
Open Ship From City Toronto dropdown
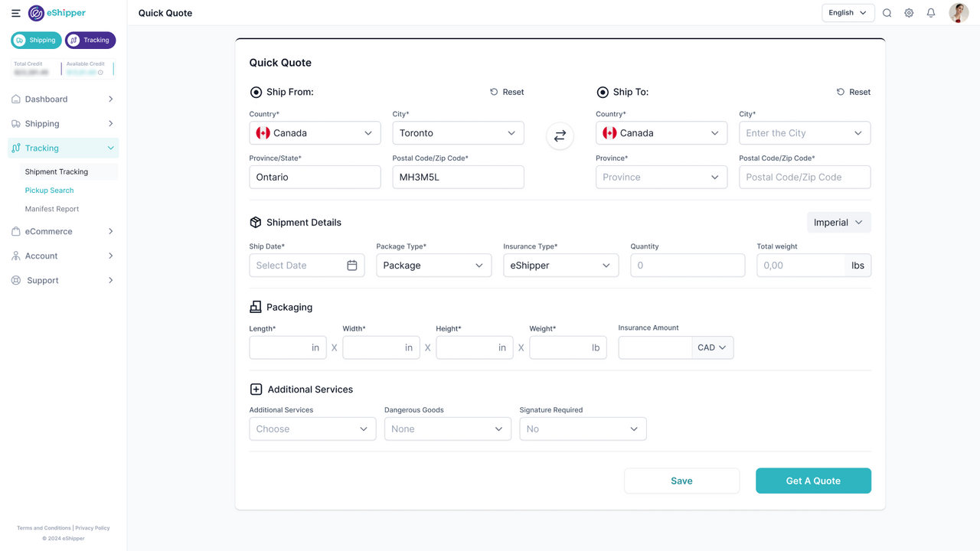coord(458,133)
